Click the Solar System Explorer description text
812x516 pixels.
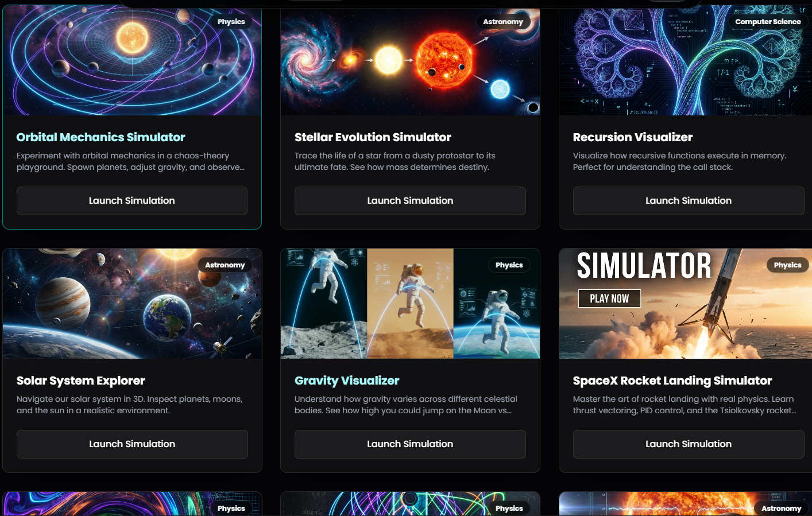point(130,405)
